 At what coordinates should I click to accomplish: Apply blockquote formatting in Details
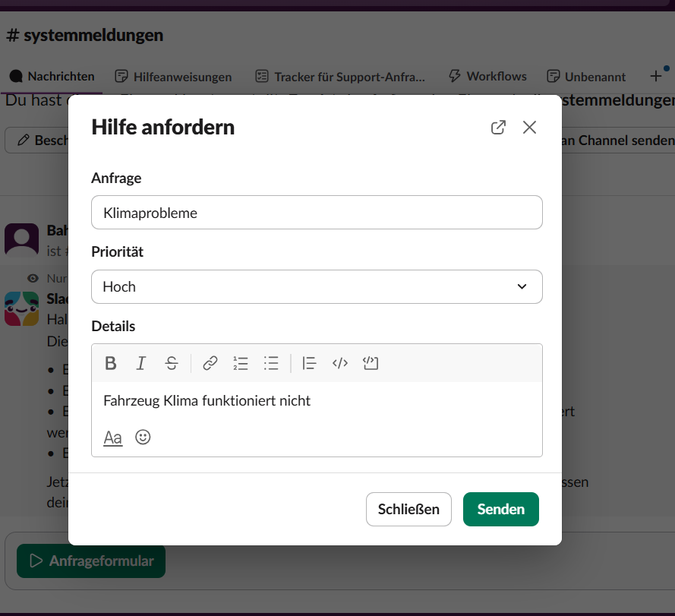(309, 363)
